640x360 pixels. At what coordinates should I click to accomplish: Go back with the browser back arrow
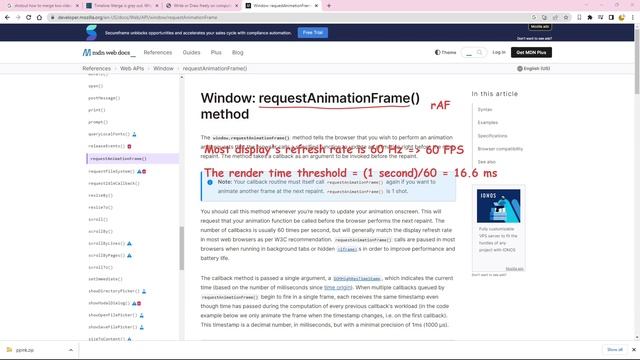(x=7, y=18)
